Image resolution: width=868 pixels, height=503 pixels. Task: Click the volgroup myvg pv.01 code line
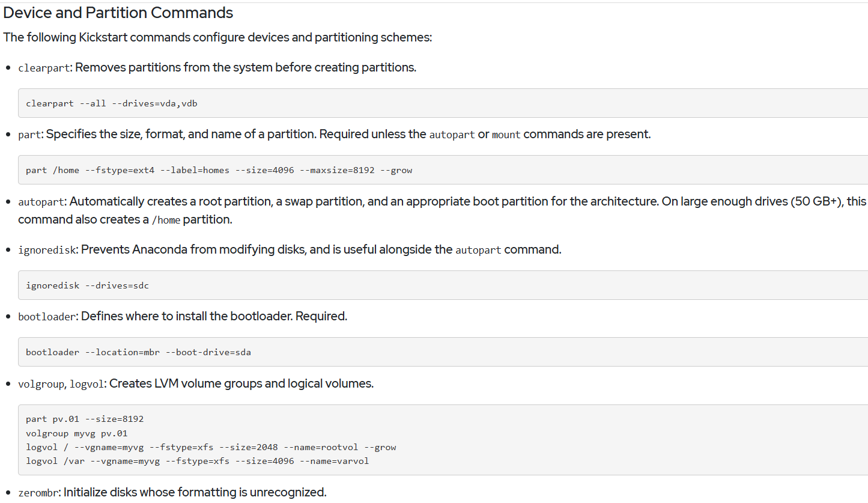77,433
